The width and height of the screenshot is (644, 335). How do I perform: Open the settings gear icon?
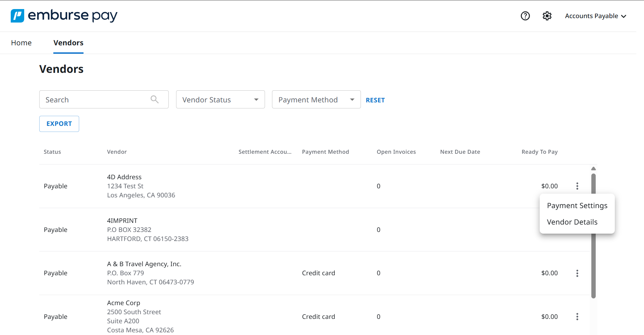(x=547, y=16)
